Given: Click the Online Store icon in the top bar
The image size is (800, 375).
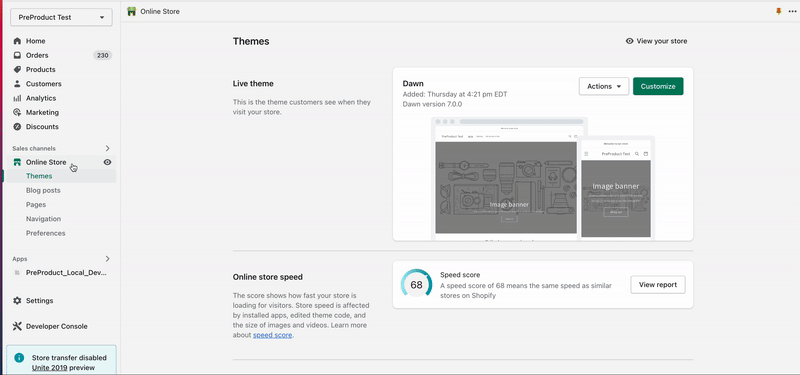Looking at the screenshot, I should tap(132, 11).
